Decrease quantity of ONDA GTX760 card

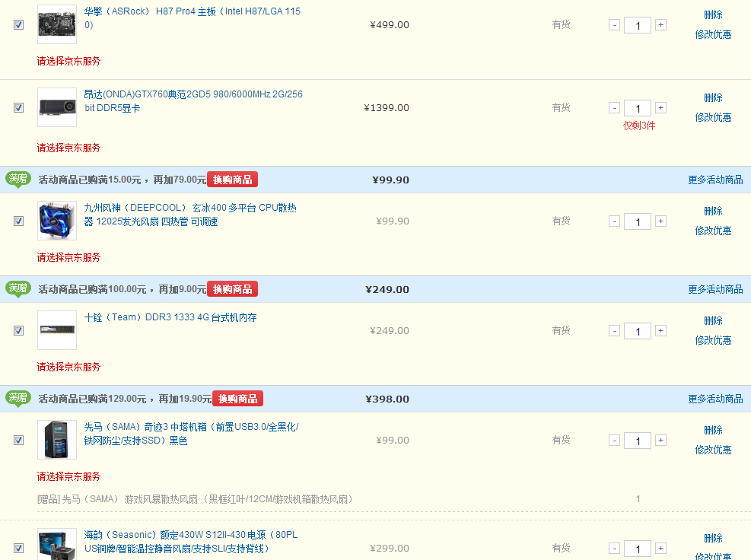coord(615,108)
